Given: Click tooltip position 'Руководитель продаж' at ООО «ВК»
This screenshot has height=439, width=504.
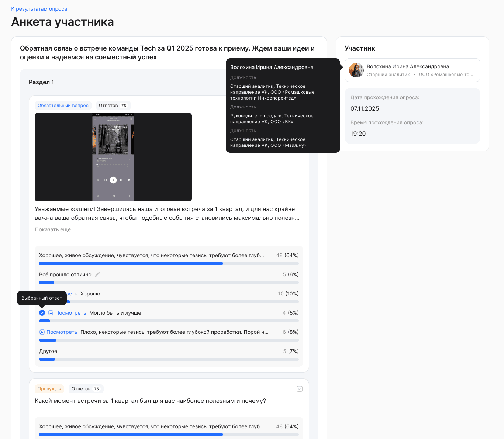Looking at the screenshot, I should pos(272,119).
